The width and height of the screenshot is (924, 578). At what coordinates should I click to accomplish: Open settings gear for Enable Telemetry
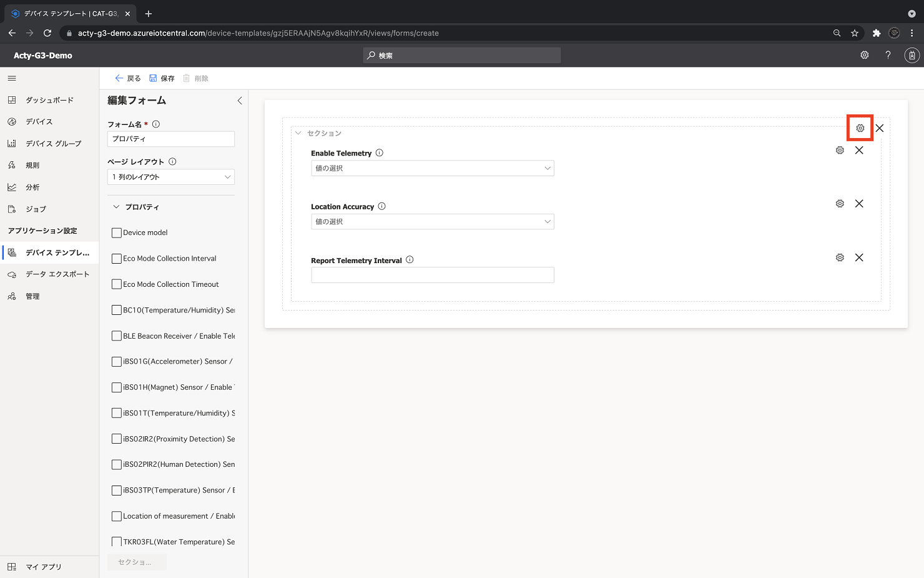coord(840,150)
